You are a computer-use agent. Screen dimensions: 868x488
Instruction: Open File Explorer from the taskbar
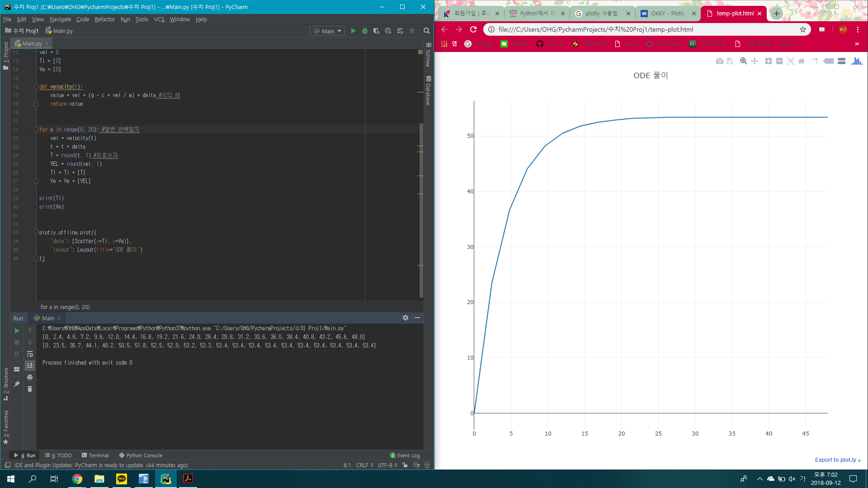(99, 479)
